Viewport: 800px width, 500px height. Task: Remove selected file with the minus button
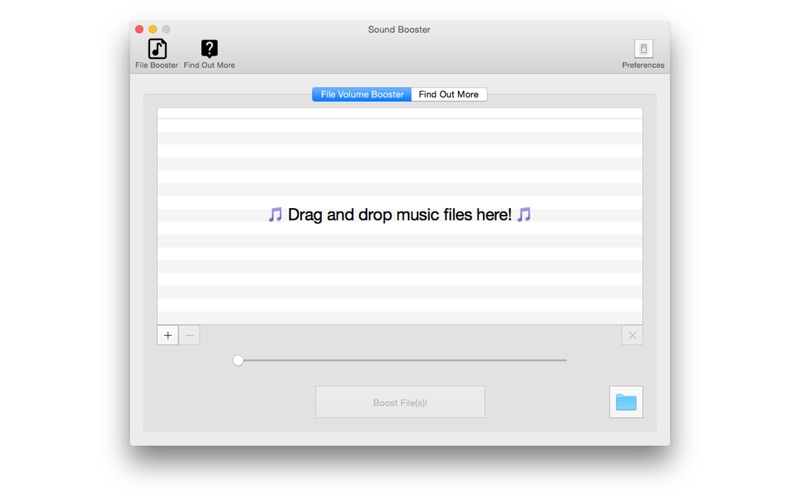pos(189,335)
